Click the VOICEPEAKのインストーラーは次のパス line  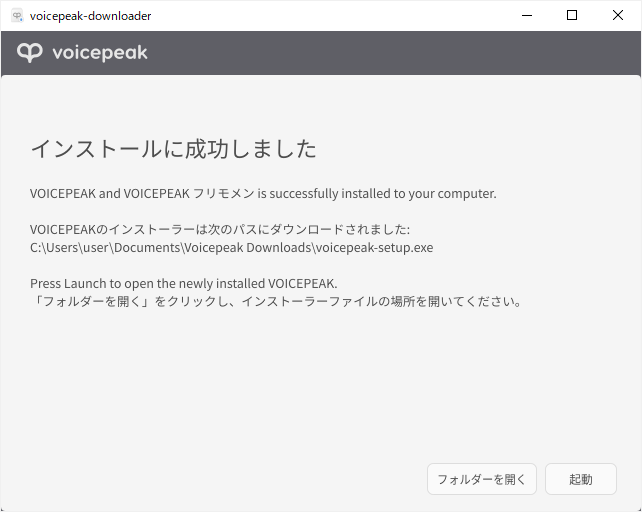[220, 229]
